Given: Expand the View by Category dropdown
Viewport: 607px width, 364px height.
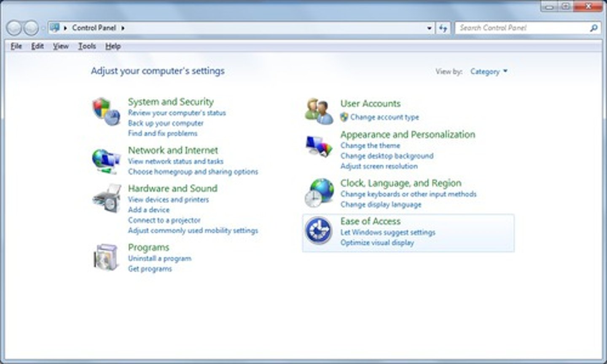Looking at the screenshot, I should click(x=489, y=72).
